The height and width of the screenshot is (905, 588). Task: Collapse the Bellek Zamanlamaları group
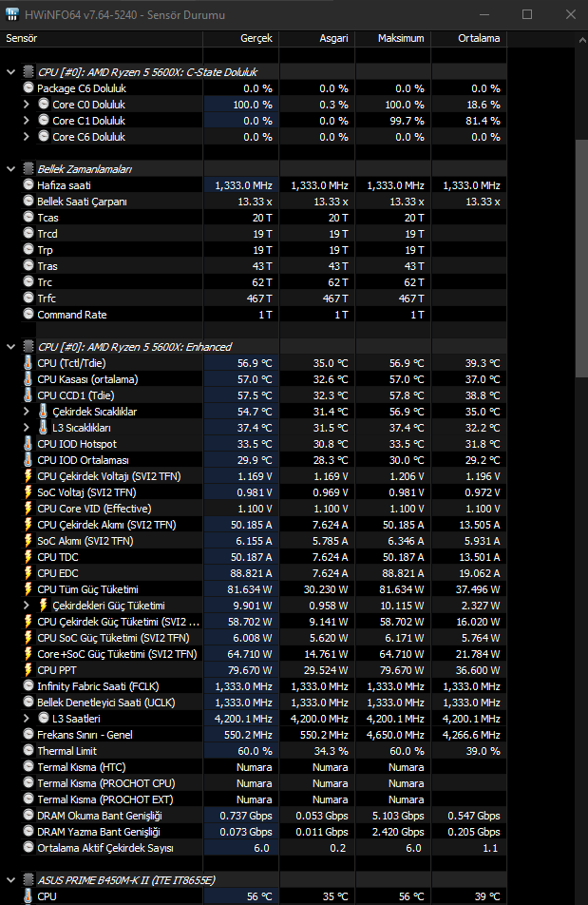[11, 169]
